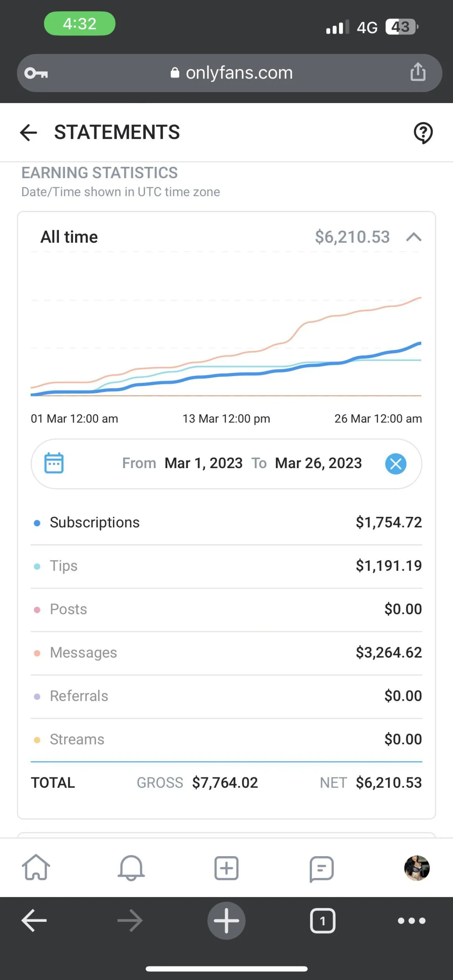Select the To date Mar 26, 2023
453x980 pixels.
click(318, 463)
